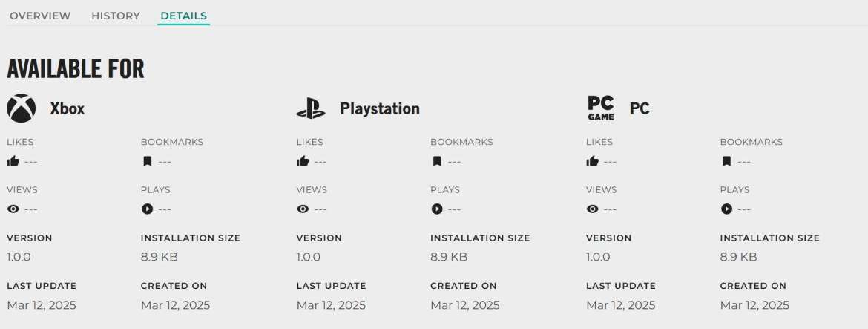Click the eye views icon under Playstation
Viewport: 868px width, 329px height.
coord(302,209)
